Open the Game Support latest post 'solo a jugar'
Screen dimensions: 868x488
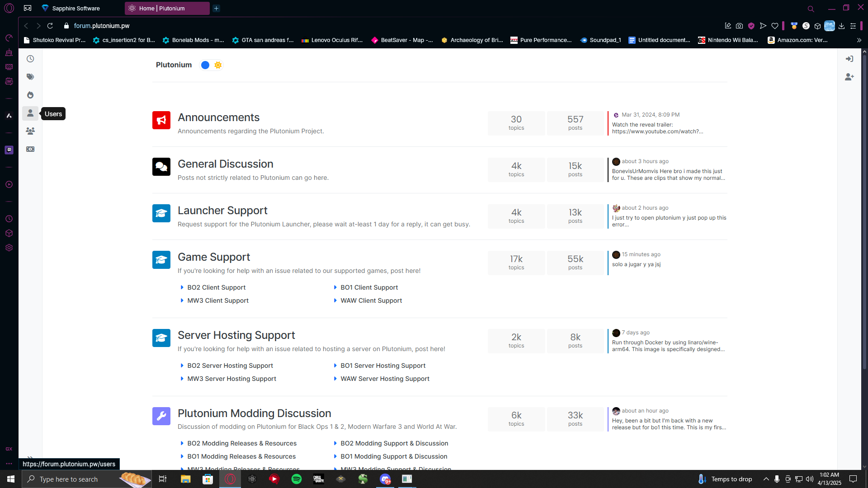coord(636,264)
